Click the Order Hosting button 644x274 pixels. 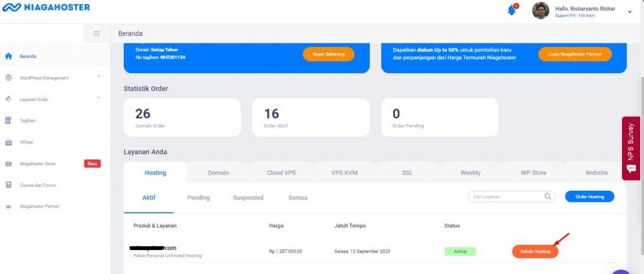point(589,197)
